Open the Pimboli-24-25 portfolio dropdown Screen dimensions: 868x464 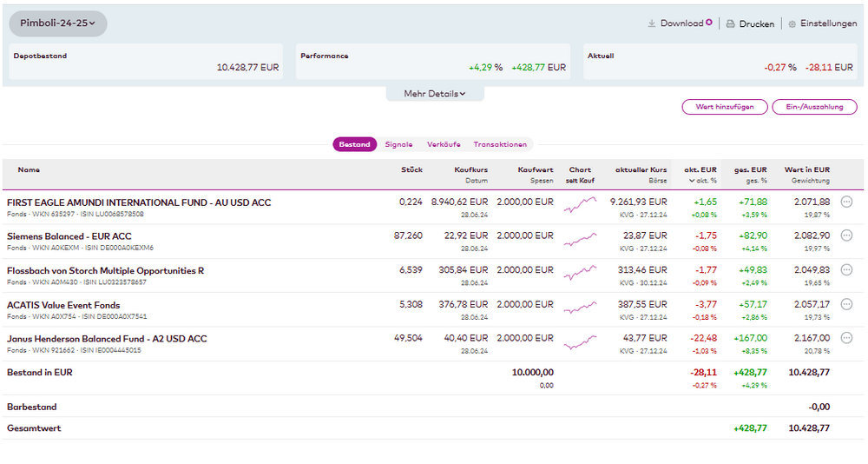pyautogui.click(x=58, y=23)
